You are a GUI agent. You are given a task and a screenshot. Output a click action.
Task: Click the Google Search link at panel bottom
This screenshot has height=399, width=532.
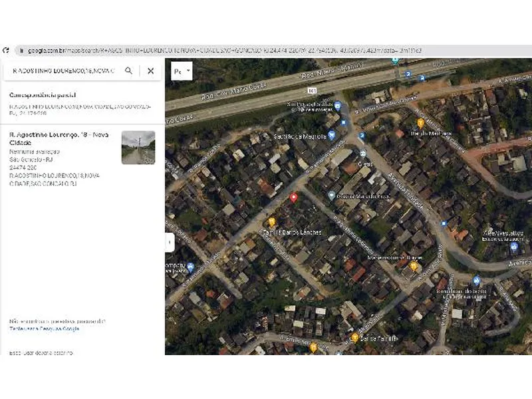(45, 329)
